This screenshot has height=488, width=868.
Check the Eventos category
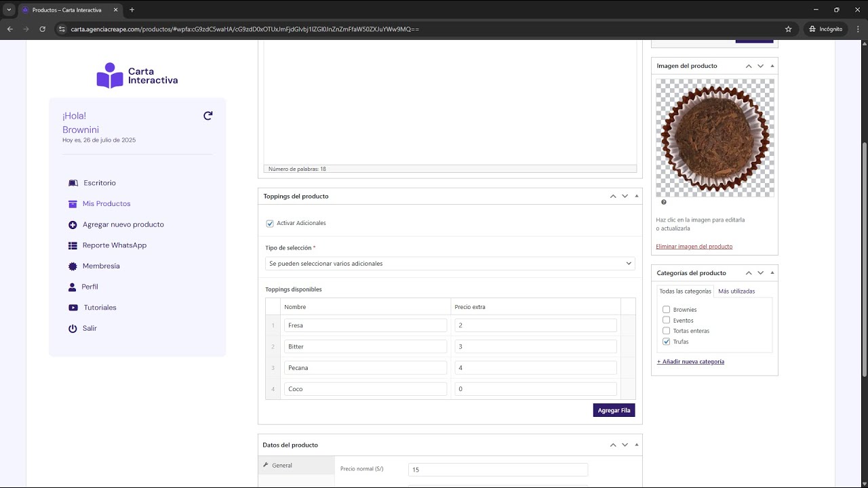(x=666, y=320)
